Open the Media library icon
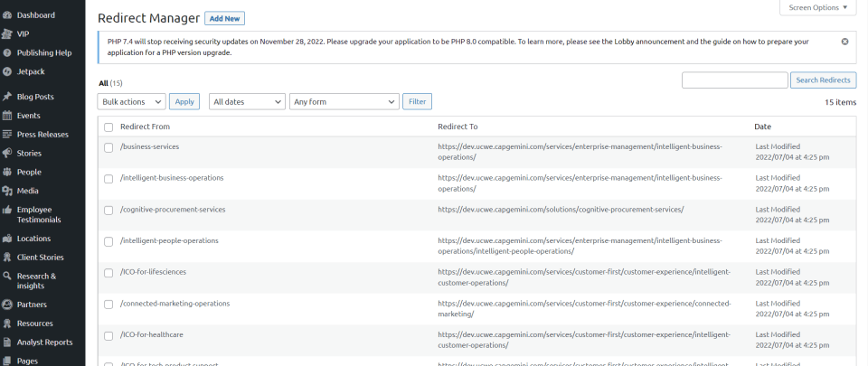Image resolution: width=868 pixels, height=366 pixels. (7, 191)
